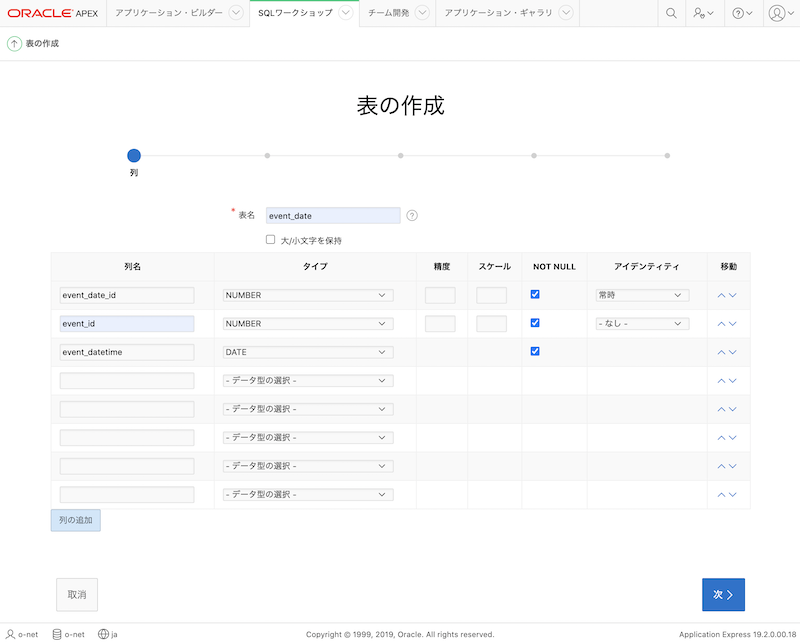Open アプリケーション・ギャラリ tab
This screenshot has height=642, width=800.
pyautogui.click(x=498, y=13)
